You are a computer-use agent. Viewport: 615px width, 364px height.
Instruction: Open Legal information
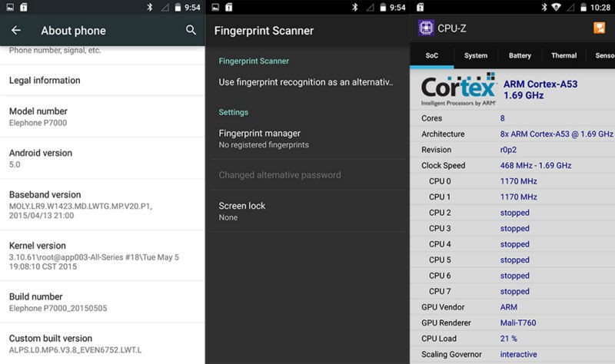point(102,80)
